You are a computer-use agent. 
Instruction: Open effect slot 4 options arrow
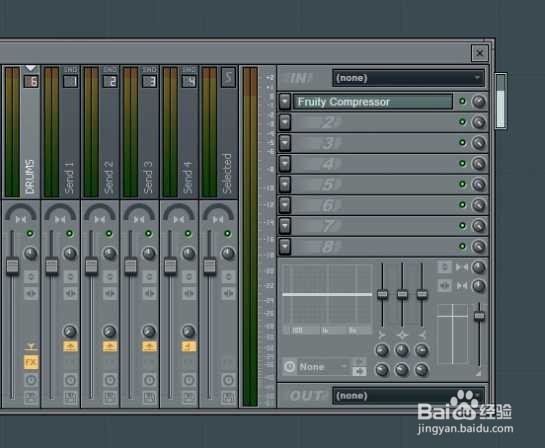[x=285, y=164]
